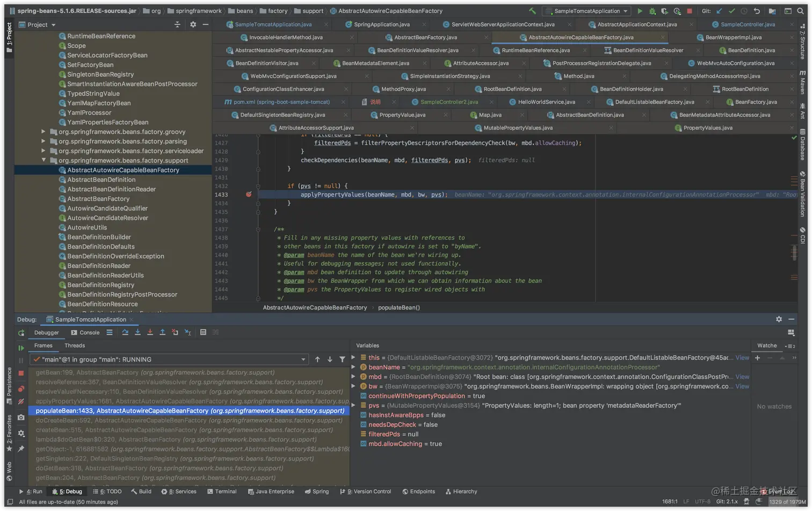Click Step Out in debugger toolbar
812x511 pixels.
point(162,333)
